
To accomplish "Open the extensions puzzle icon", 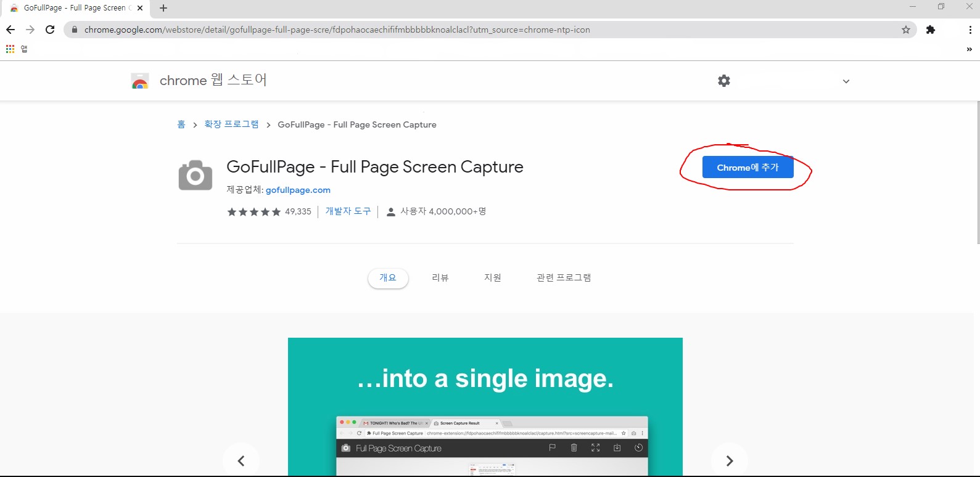I will point(931,30).
